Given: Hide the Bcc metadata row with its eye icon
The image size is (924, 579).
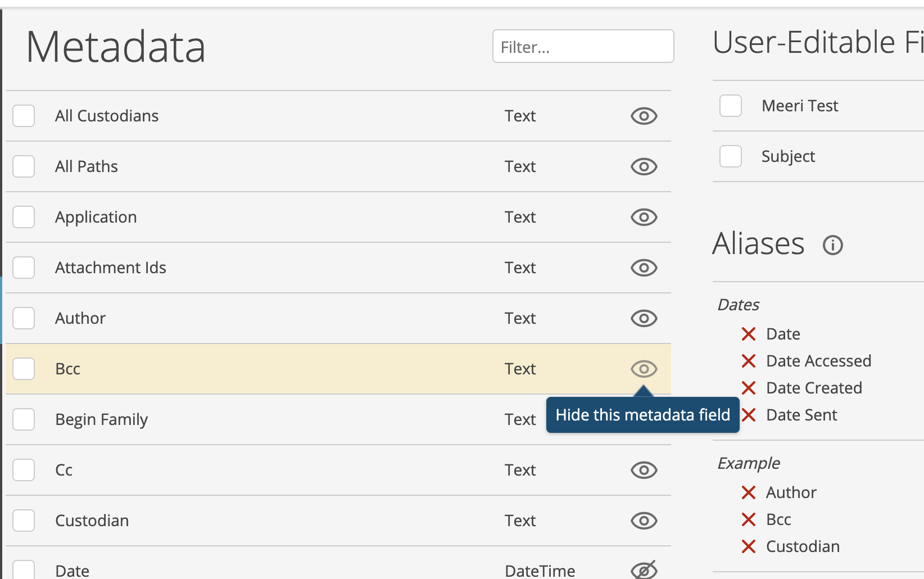Looking at the screenshot, I should pos(644,369).
